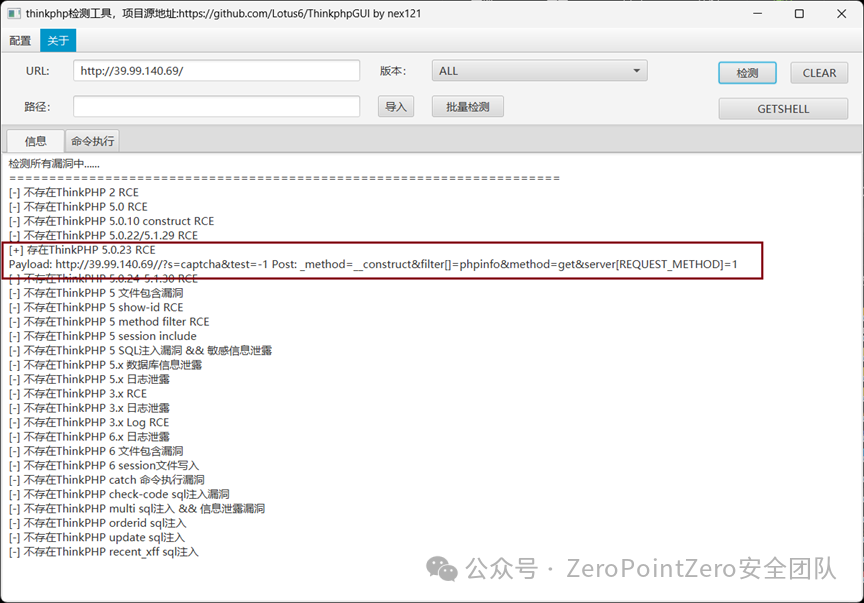Switch to the 命令执行 tab

(92, 141)
